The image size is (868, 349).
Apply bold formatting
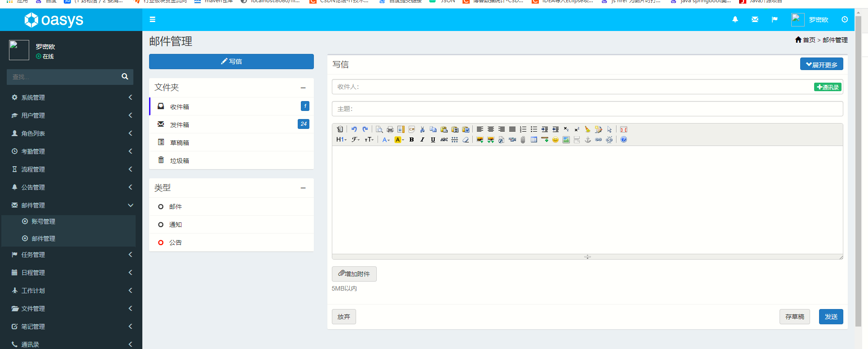[412, 140]
